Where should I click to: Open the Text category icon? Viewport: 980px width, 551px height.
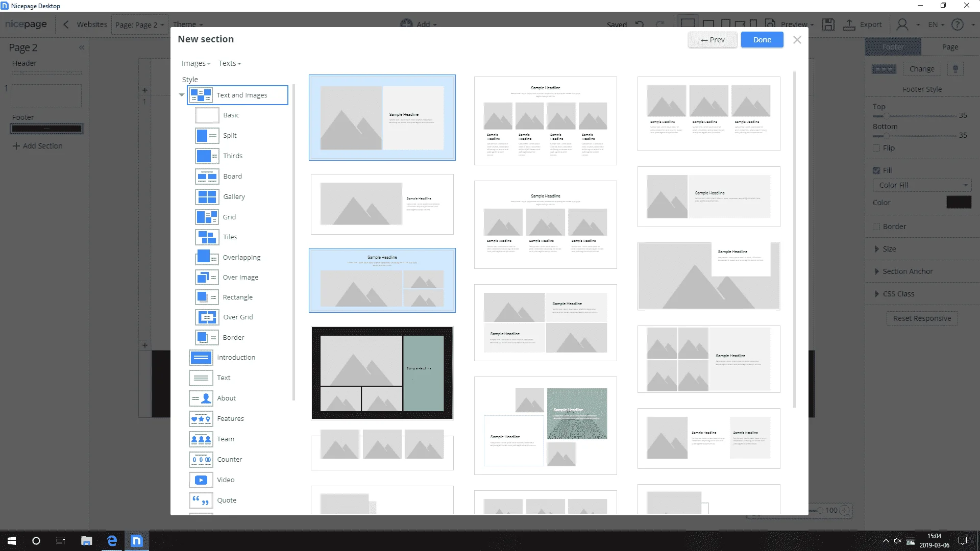[x=201, y=378]
